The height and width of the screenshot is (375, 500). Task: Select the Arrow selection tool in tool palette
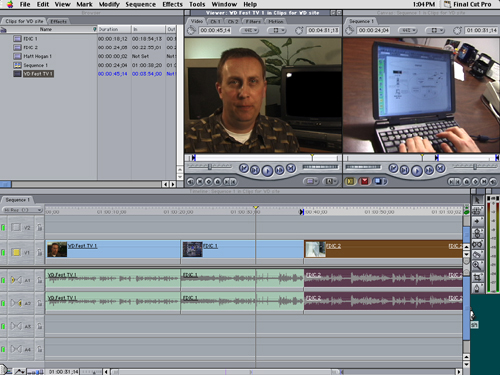point(477,200)
